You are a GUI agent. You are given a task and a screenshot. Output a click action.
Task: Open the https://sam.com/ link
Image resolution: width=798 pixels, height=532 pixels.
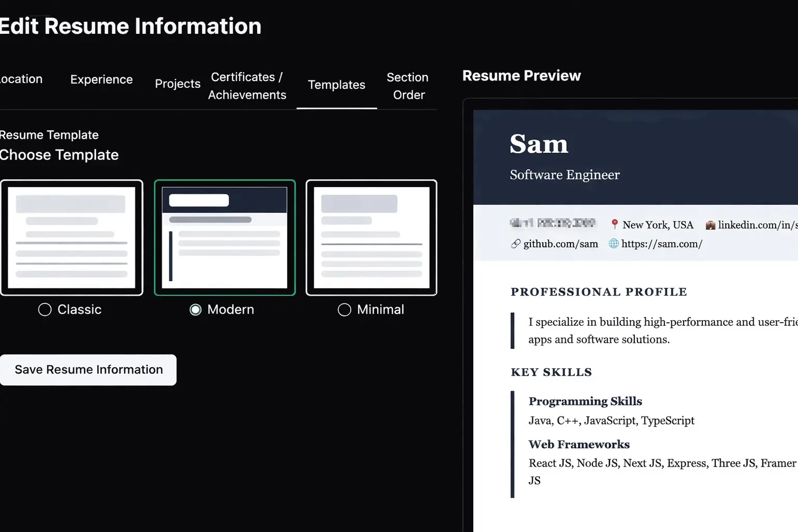[662, 244]
